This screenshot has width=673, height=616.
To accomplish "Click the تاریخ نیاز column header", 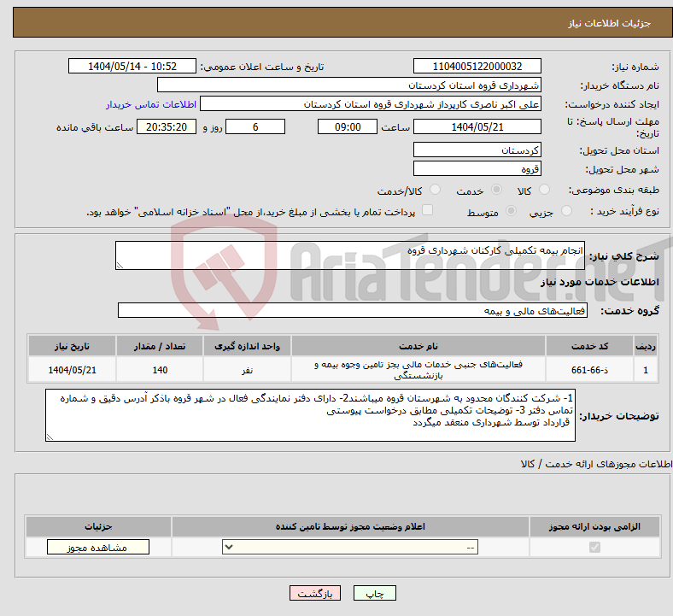I will (72, 346).
